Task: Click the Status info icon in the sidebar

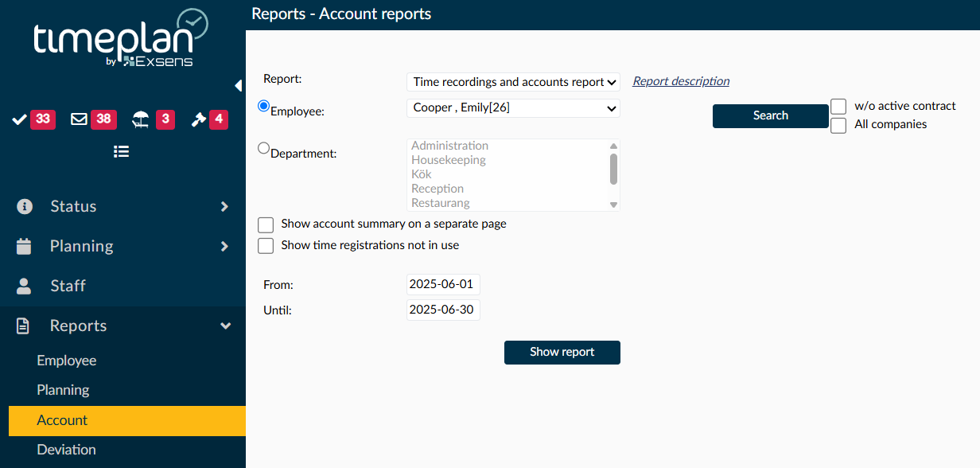Action: coord(25,206)
